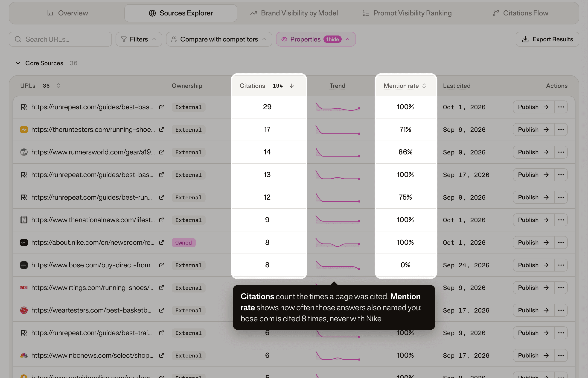
Task: Click the Nike favicon on about.nike.com row
Action: point(24,242)
